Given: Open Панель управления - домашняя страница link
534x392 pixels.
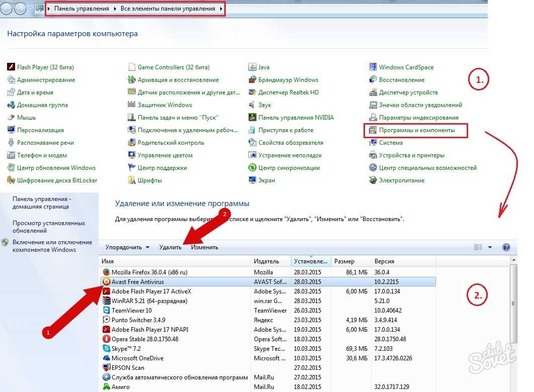Looking at the screenshot, I should tap(42, 203).
